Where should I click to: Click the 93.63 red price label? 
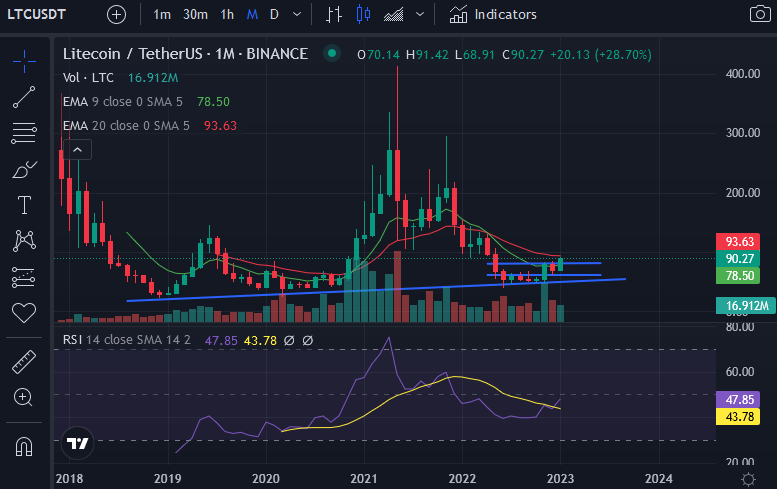(738, 241)
